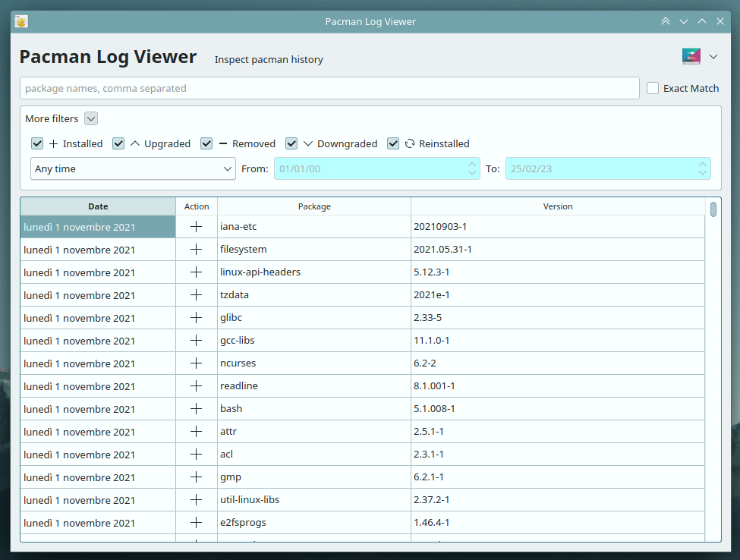Click version cell 20210903-1

pyautogui.click(x=558, y=226)
